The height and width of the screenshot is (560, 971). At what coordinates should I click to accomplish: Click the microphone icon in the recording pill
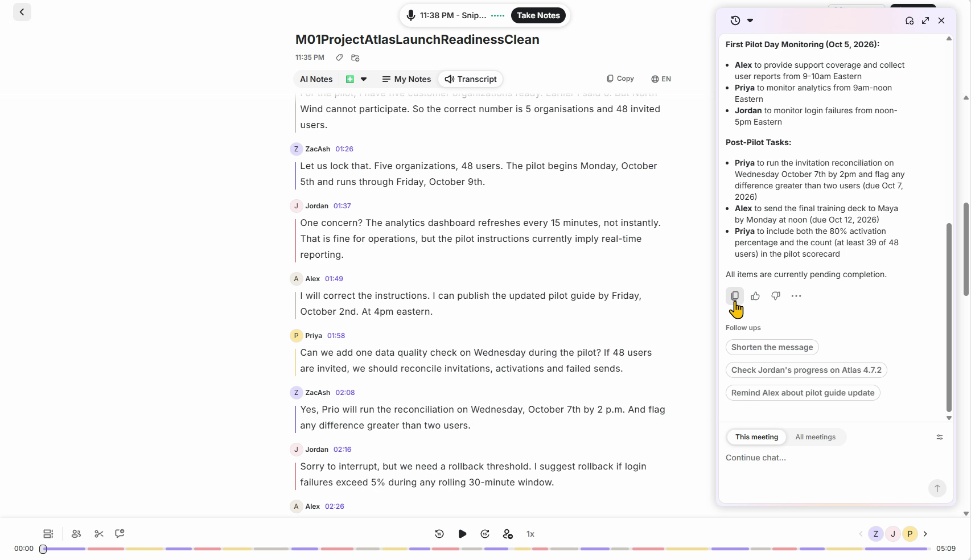(x=410, y=15)
